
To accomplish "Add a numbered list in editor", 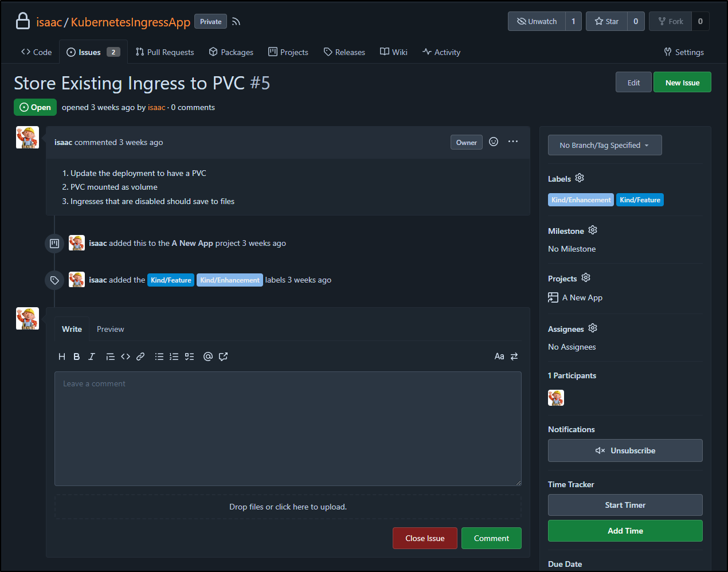I will click(x=174, y=356).
